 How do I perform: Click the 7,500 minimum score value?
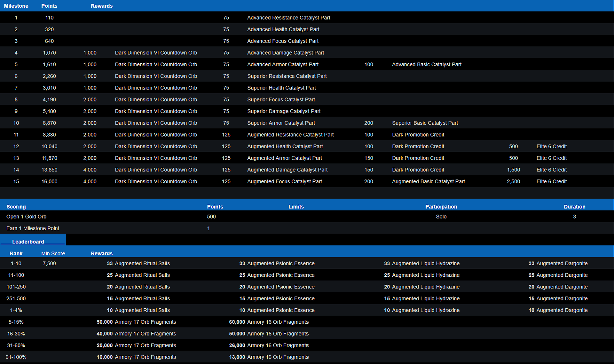49,263
